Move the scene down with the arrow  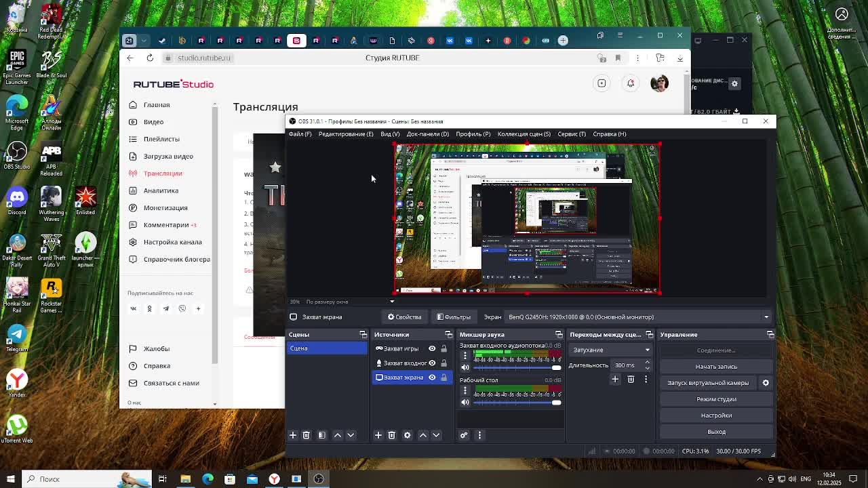pos(351,435)
